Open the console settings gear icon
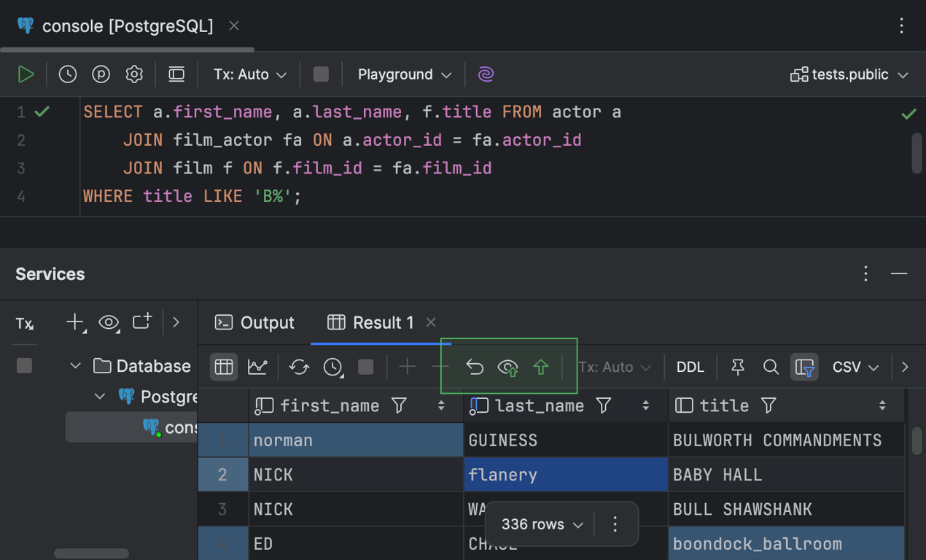 (134, 74)
